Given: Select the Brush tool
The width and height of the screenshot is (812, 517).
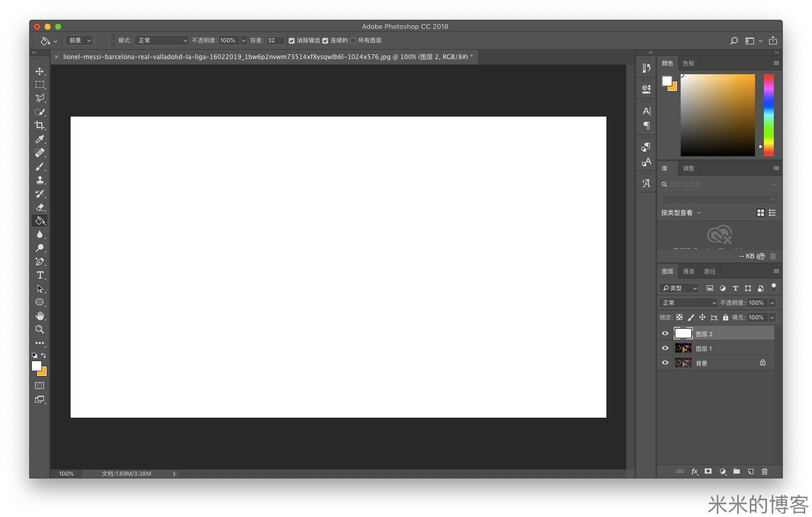Looking at the screenshot, I should [x=40, y=166].
